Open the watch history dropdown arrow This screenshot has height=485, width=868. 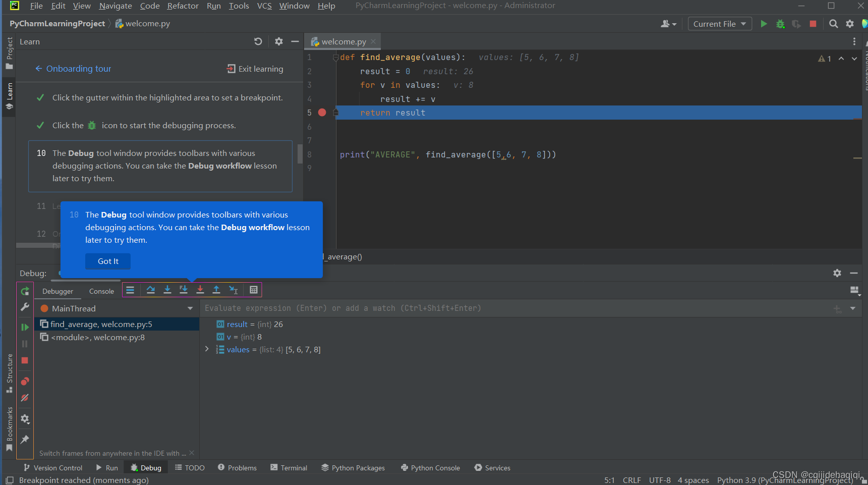pyautogui.click(x=853, y=308)
